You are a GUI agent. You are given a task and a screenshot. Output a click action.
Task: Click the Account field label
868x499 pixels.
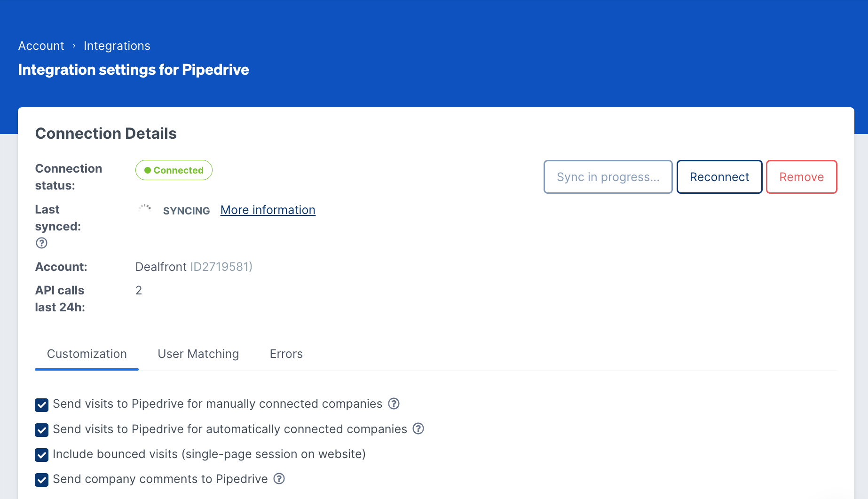61,267
